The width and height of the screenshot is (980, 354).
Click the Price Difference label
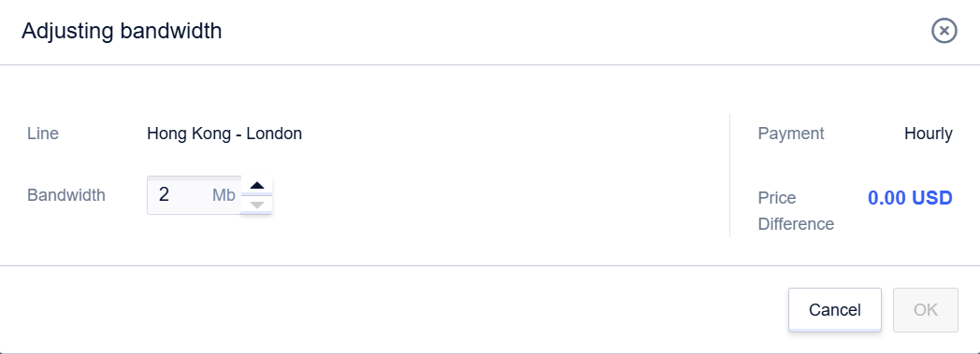(x=796, y=210)
